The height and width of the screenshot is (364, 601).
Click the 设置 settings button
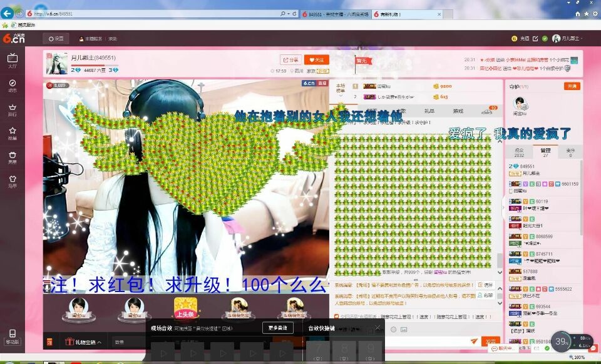(x=56, y=39)
